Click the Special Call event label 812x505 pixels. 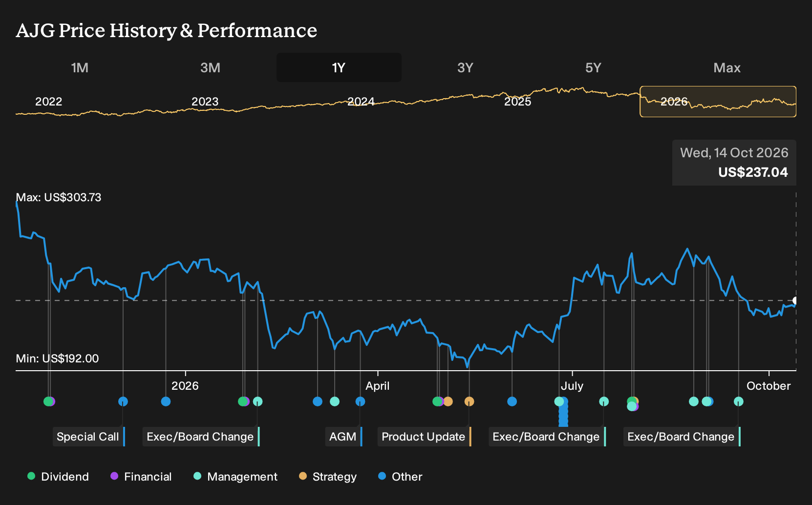89,437
